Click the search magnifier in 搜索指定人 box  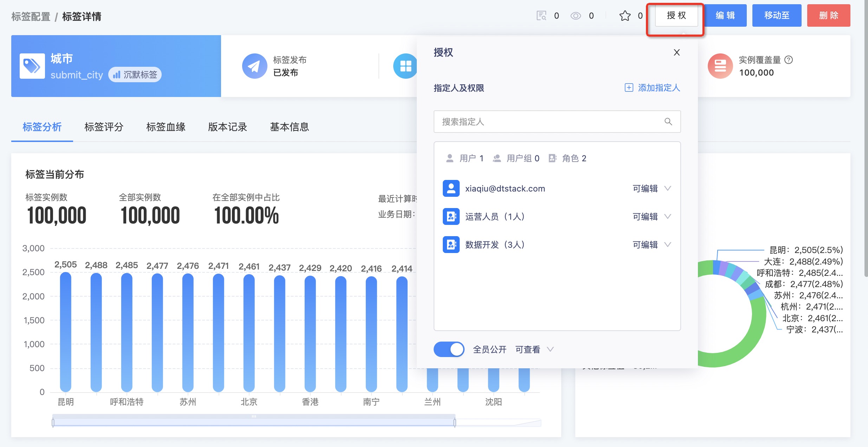click(x=668, y=122)
